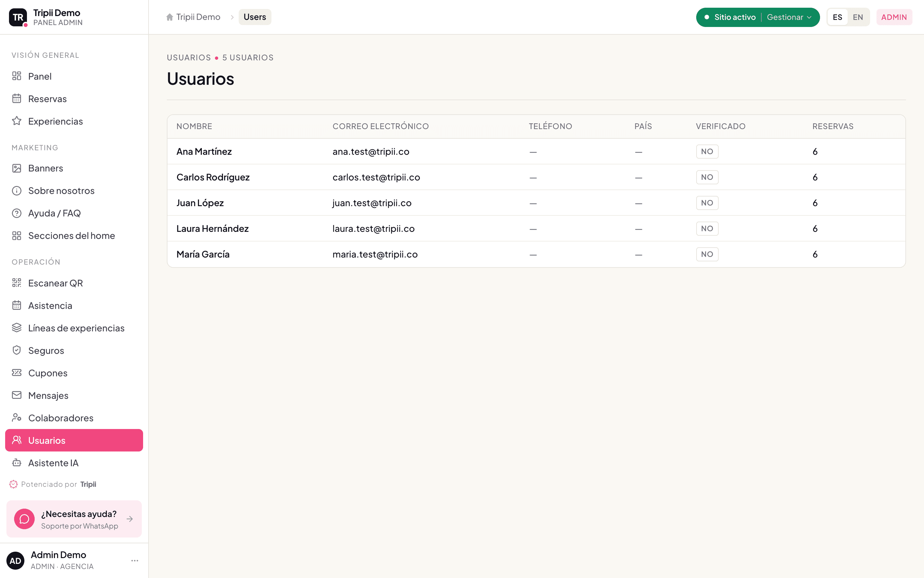This screenshot has height=578, width=924.
Task: Open the Panel menu item
Action: click(x=74, y=76)
